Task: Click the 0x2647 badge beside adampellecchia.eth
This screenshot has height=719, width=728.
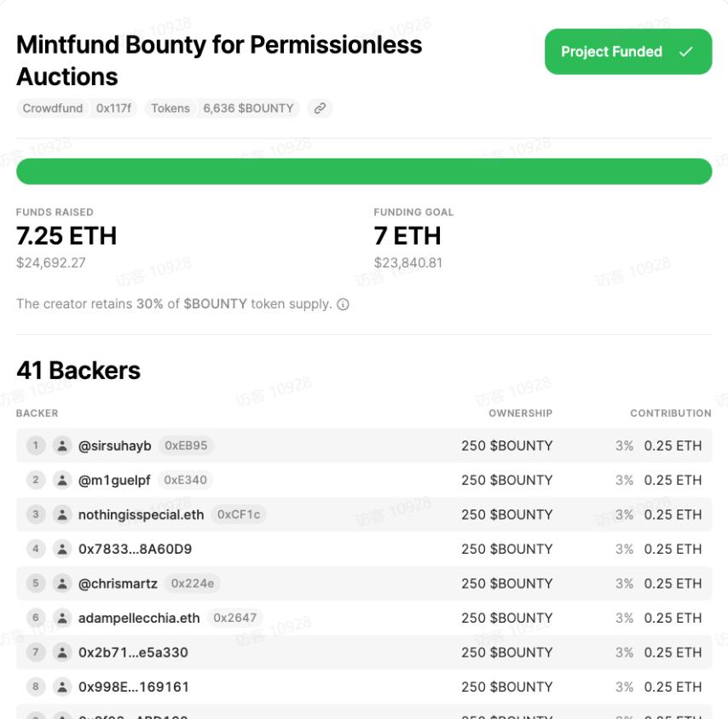Action: pyautogui.click(x=234, y=618)
